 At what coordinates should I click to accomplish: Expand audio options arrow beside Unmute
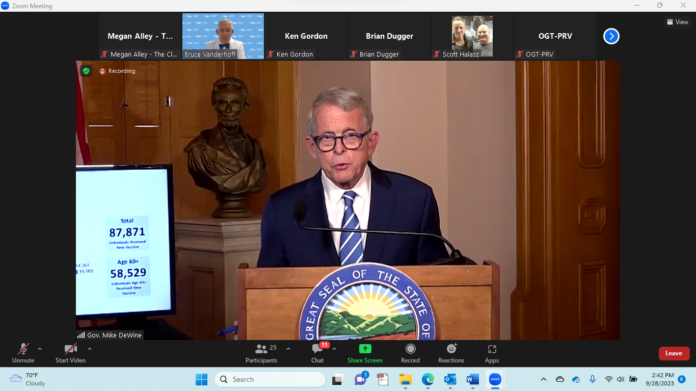pyautogui.click(x=40, y=349)
